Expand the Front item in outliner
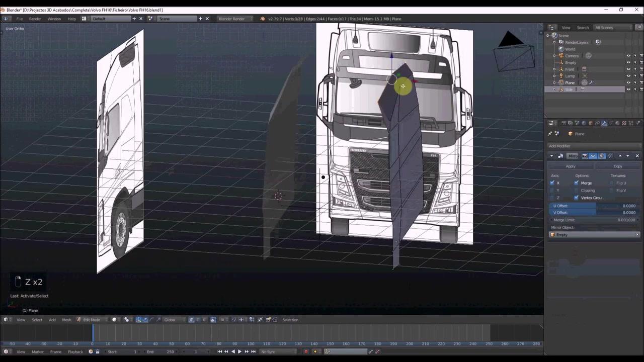This screenshot has height=362, width=644. point(554,69)
